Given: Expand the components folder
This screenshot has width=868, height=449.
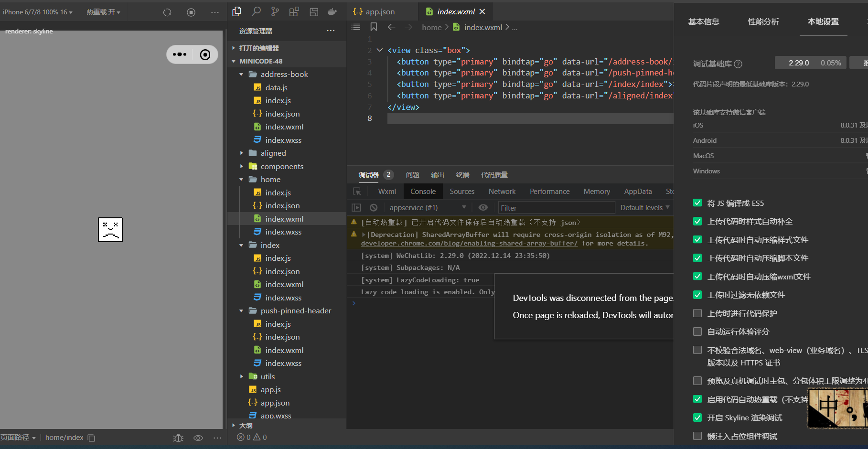Looking at the screenshot, I should tap(287, 166).
